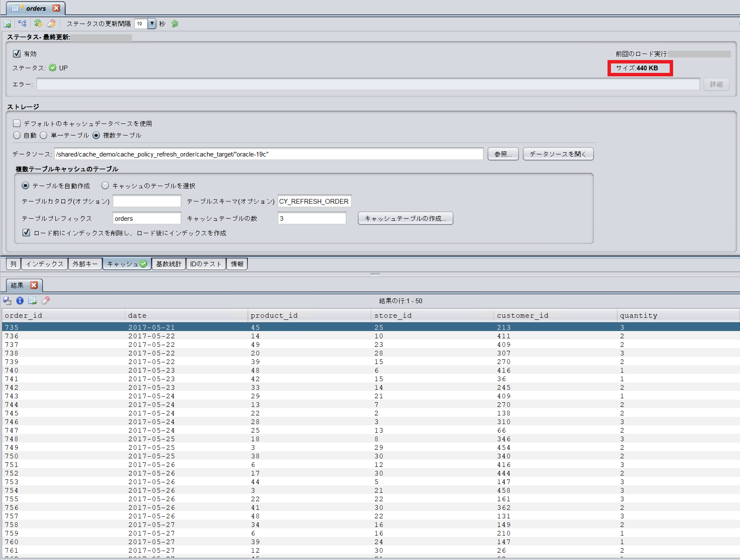
Task: Open the status update interval dropdown
Action: pyautogui.click(x=152, y=24)
